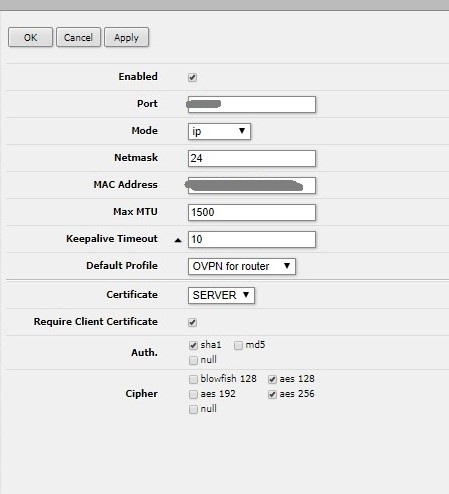Image resolution: width=449 pixels, height=494 pixels.
Task: Open the Certificate dropdown showing SERVER
Action: (x=221, y=295)
